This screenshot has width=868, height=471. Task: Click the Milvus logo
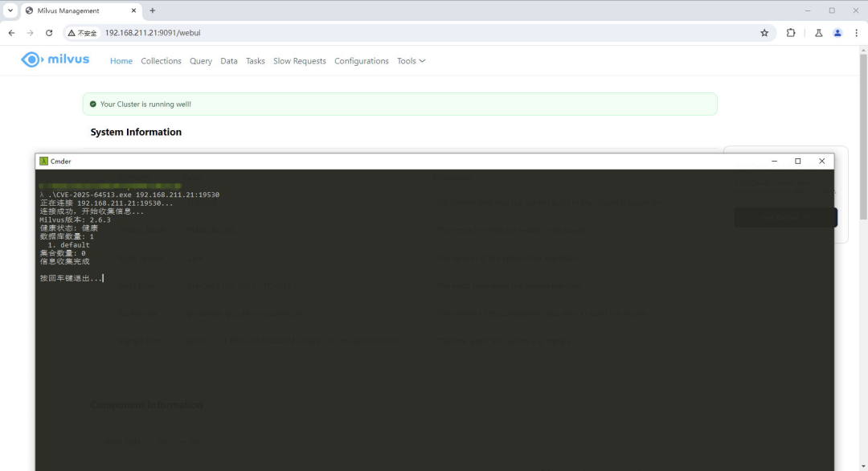tap(55, 59)
